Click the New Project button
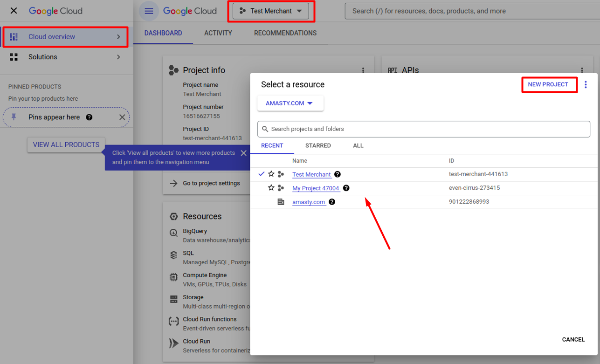600x364 pixels. point(548,84)
